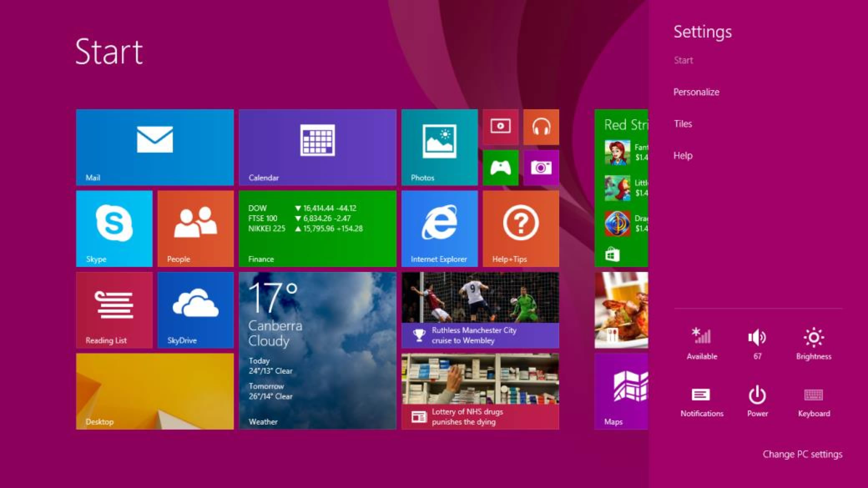Image resolution: width=868 pixels, height=488 pixels.
Task: Open the Weather tile showing Canberra
Action: click(317, 350)
